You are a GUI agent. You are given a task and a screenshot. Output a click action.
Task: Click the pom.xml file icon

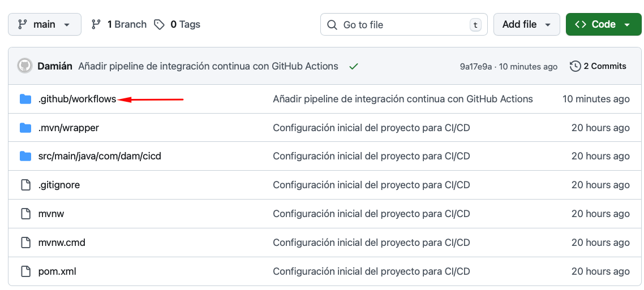point(25,271)
